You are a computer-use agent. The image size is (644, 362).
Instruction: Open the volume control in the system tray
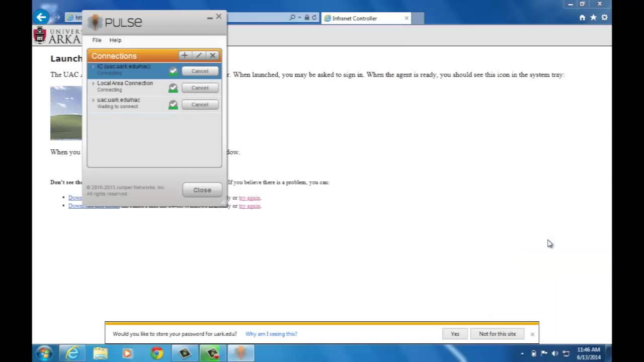555,353
